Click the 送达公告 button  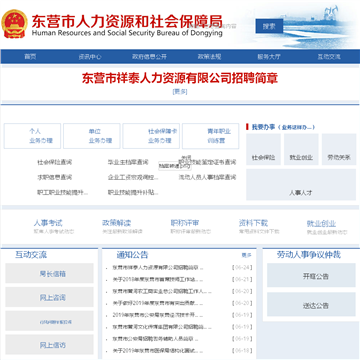(311, 304)
